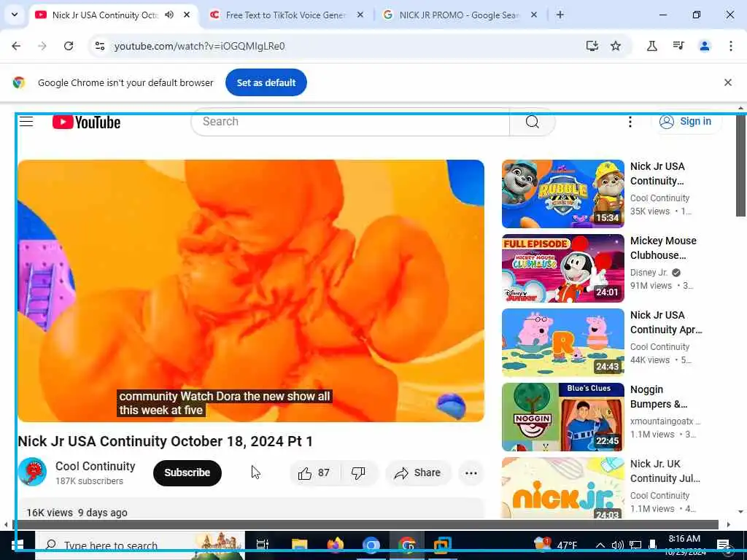The height and width of the screenshot is (560, 747).
Task: Open more actions menu beside Share
Action: coord(471,472)
